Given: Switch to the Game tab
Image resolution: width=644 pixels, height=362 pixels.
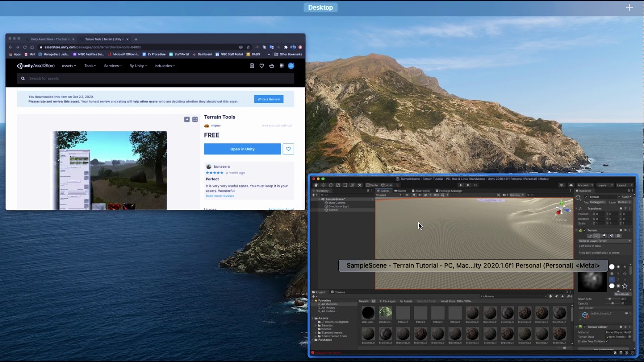Looking at the screenshot, I should pyautogui.click(x=400, y=191).
